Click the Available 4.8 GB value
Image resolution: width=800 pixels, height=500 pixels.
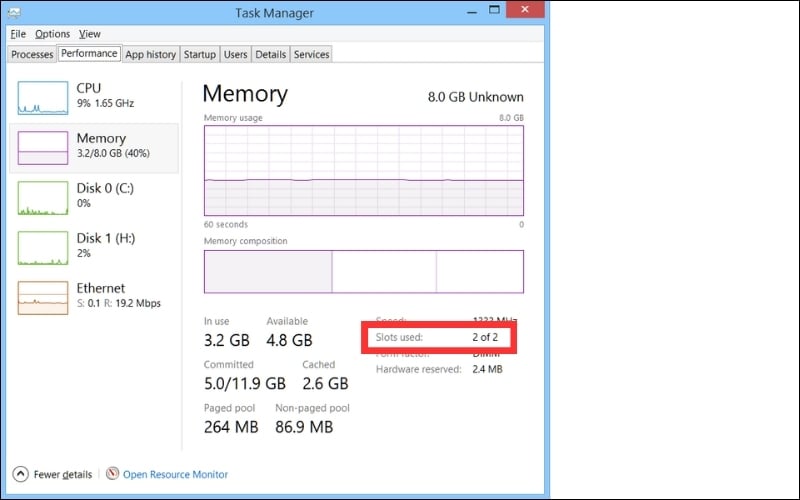289,340
